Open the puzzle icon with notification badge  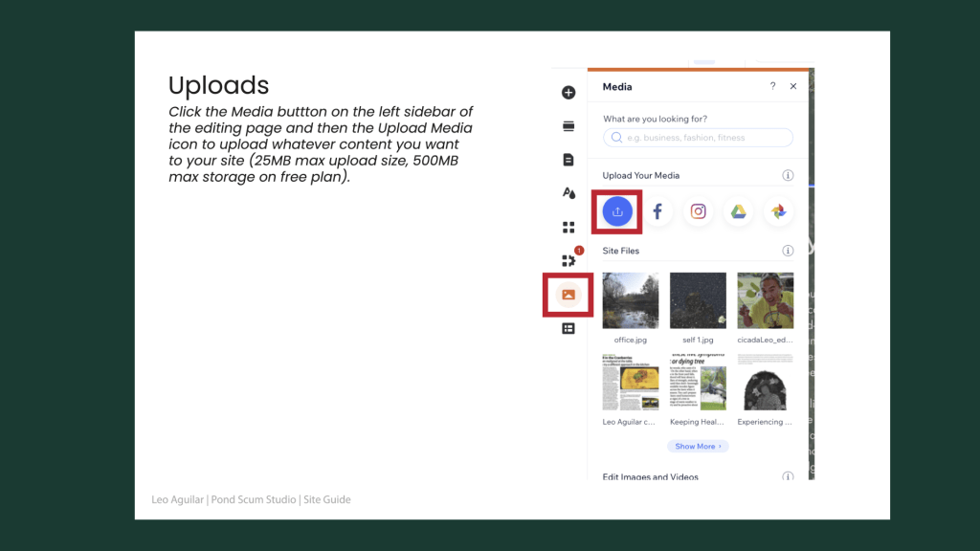coord(568,260)
